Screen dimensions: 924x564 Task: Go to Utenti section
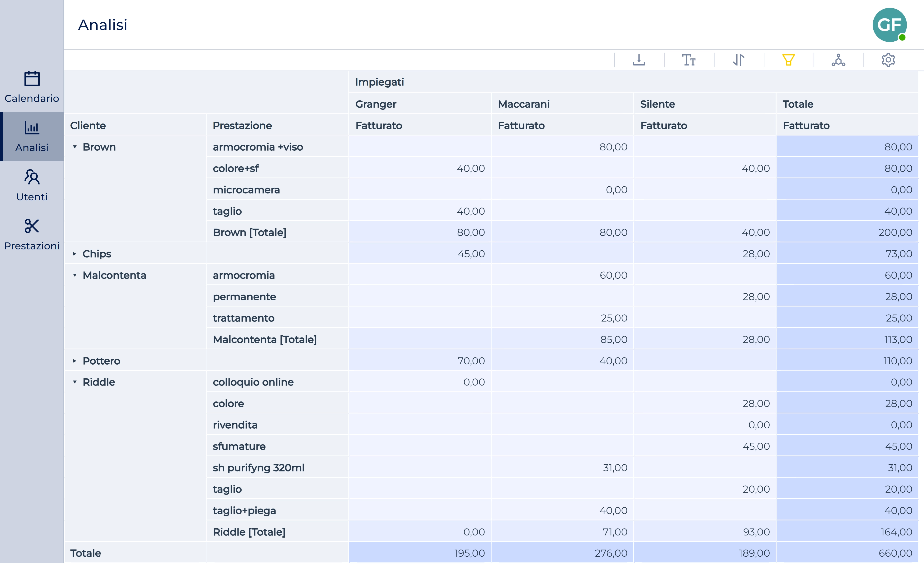32,186
